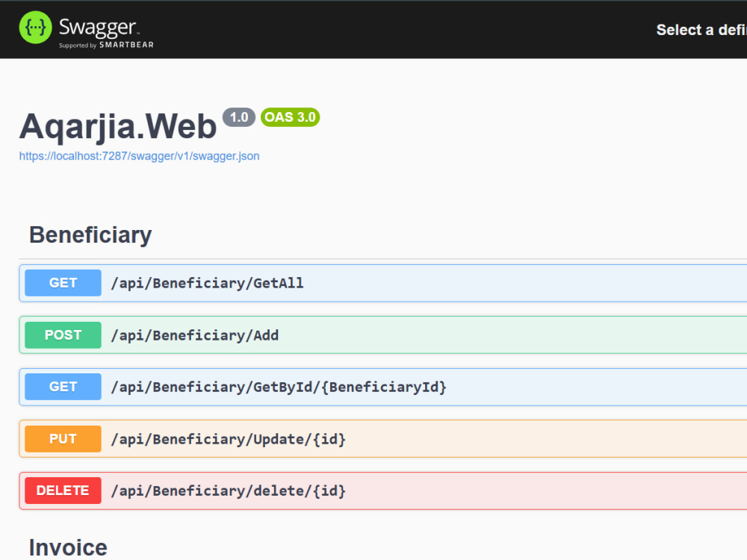The image size is (747, 560).
Task: Click the blue GET badge for GetAll
Action: click(63, 283)
